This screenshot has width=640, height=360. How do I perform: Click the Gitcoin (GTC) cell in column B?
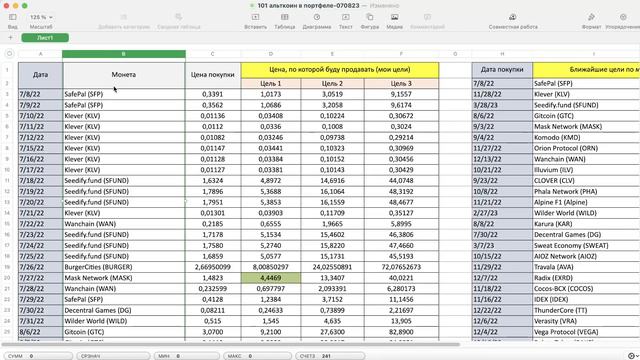(124, 332)
